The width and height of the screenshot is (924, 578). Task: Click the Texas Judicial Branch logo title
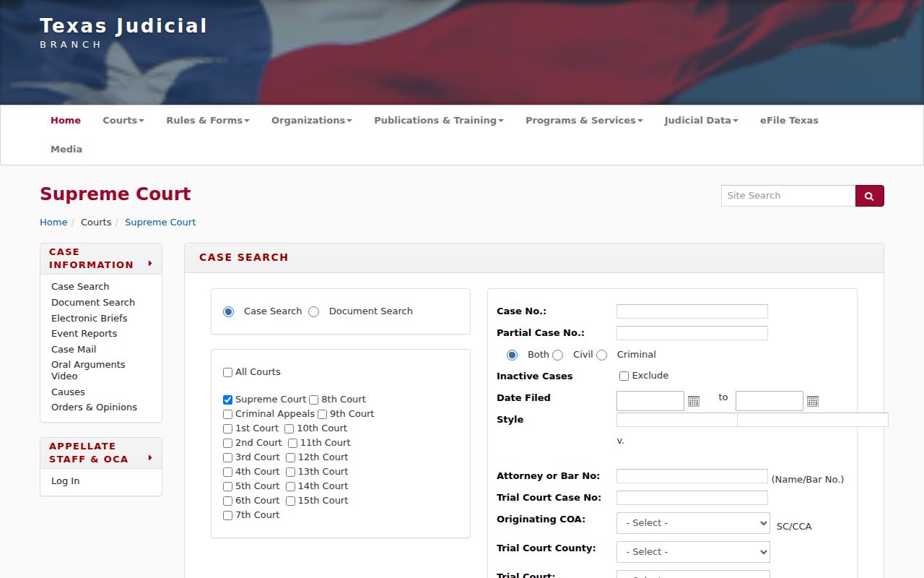(x=123, y=33)
